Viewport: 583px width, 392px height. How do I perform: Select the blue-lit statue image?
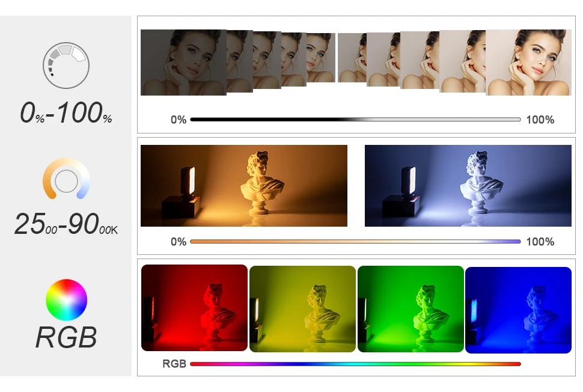point(518,310)
